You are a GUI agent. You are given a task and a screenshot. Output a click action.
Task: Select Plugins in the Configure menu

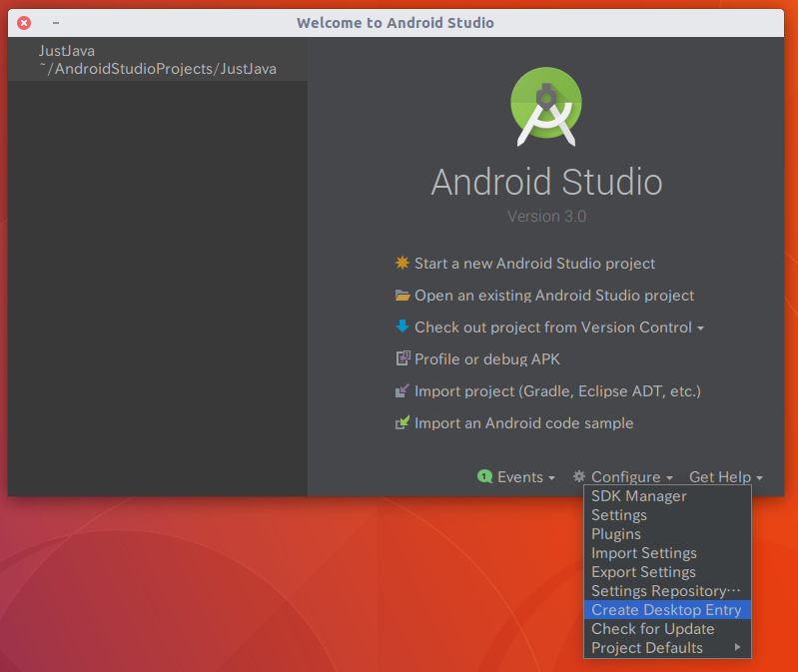tap(667, 533)
